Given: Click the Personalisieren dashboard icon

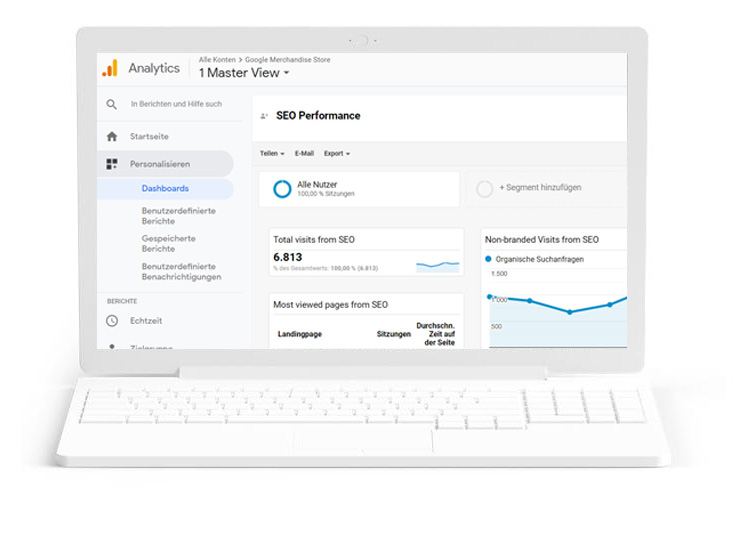Looking at the screenshot, I should point(112,164).
